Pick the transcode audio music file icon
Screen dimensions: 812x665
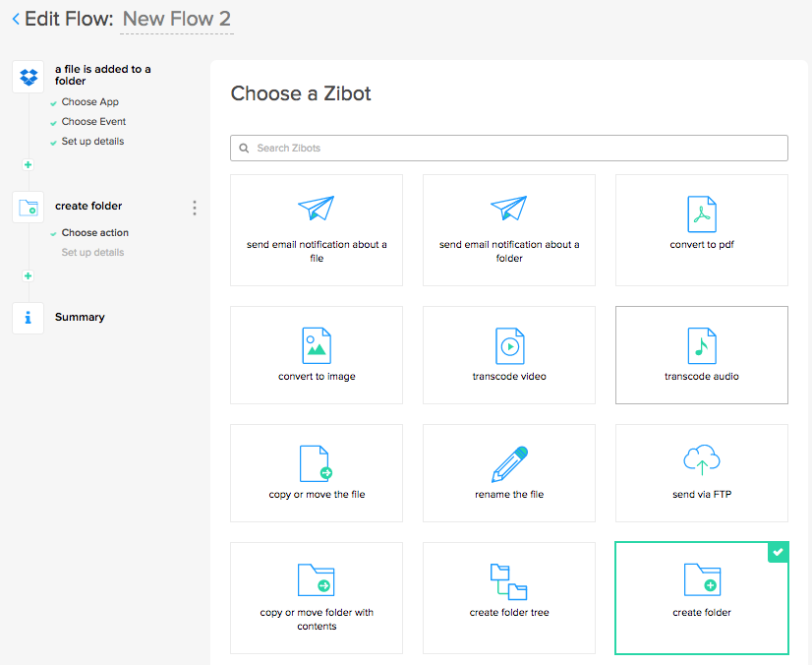702,345
